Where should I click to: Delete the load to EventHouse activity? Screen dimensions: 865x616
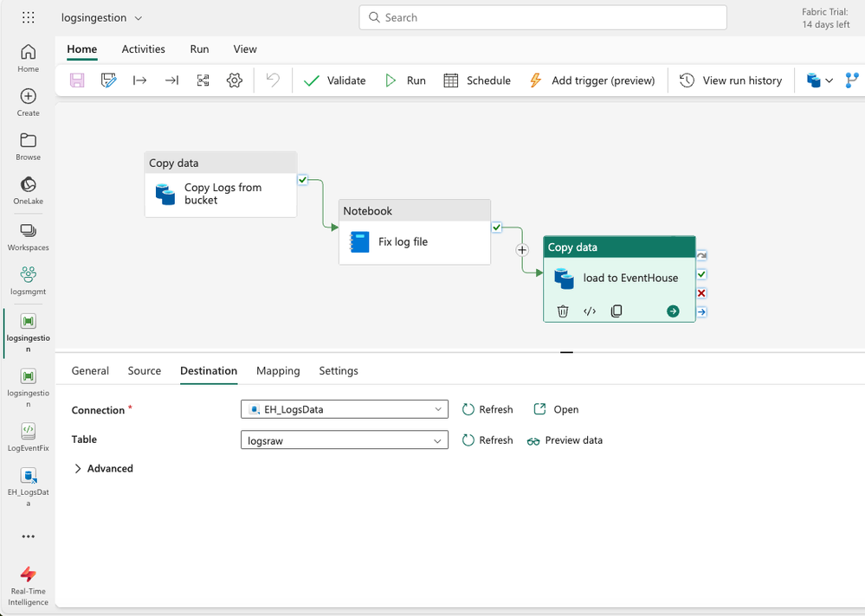click(x=563, y=311)
